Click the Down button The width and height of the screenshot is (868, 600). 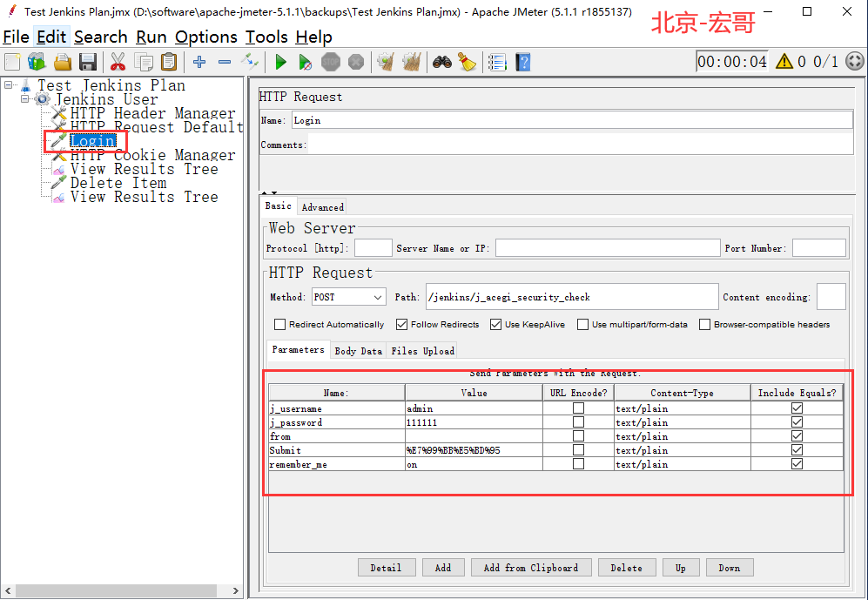click(729, 568)
